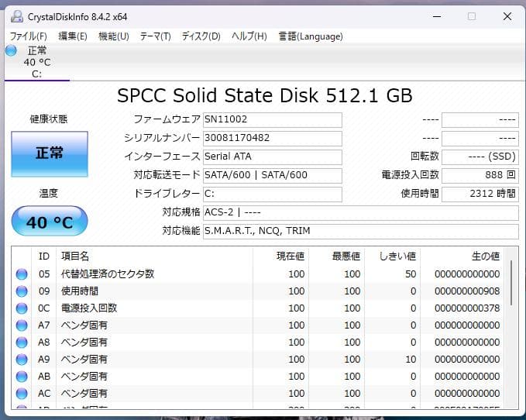The image size is (526, 420).
Task: Minimize the CrystalDiskInfo window
Action: tap(437, 16)
